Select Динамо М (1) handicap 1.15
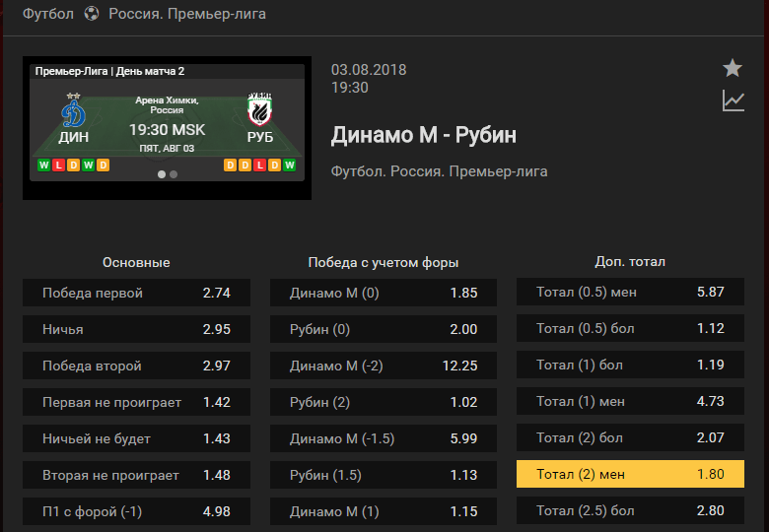Screen dimensions: 769x532 [384, 511]
